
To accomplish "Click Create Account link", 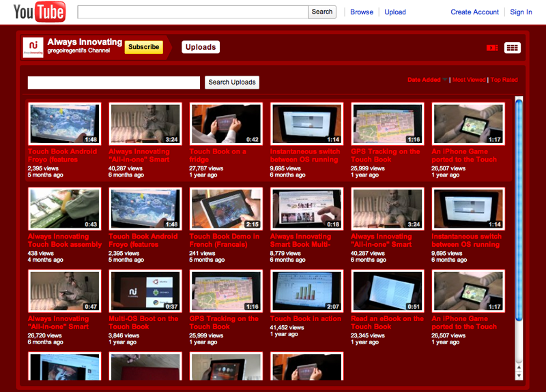I will [474, 12].
